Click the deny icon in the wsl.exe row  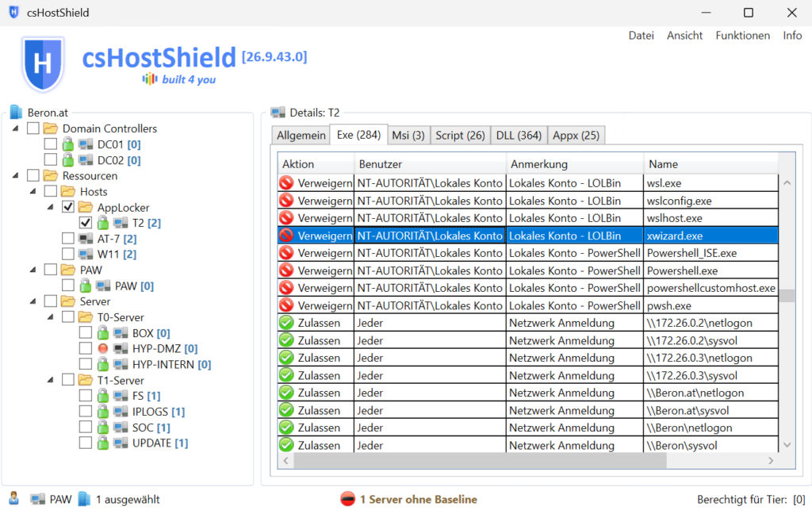(x=286, y=182)
